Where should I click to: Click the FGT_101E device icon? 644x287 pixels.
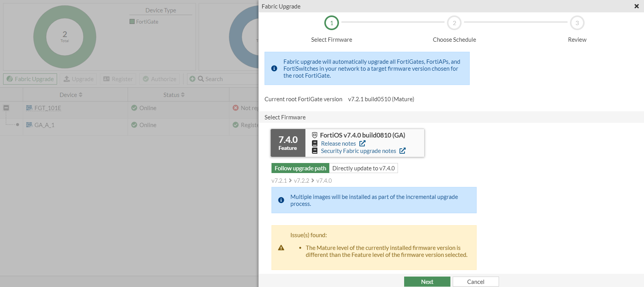pyautogui.click(x=29, y=108)
